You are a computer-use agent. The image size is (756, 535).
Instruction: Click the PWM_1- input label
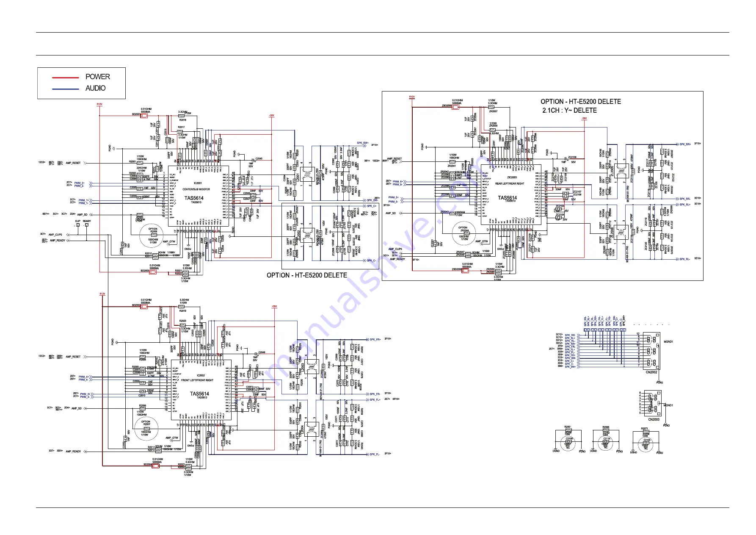[83, 203]
